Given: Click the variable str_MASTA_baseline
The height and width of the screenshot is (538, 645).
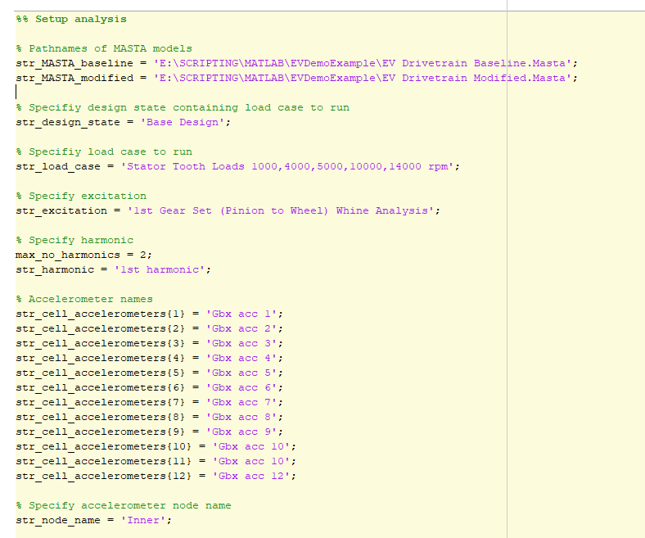Looking at the screenshot, I should click(74, 63).
